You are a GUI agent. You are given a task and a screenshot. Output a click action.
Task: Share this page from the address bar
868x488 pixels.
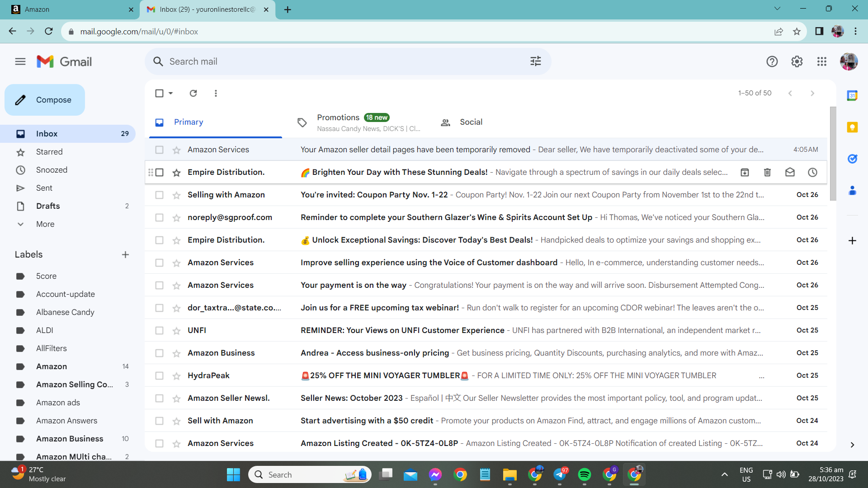(x=778, y=32)
